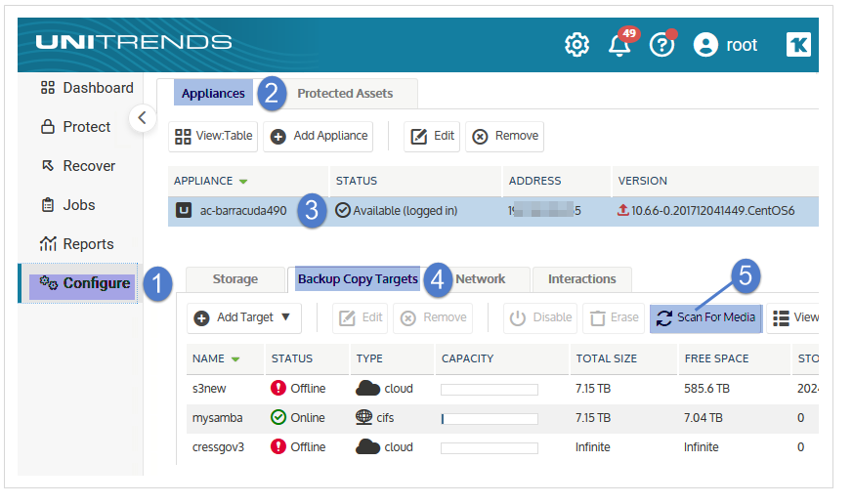Click the Offline alert icon for cressgov3

point(278,447)
